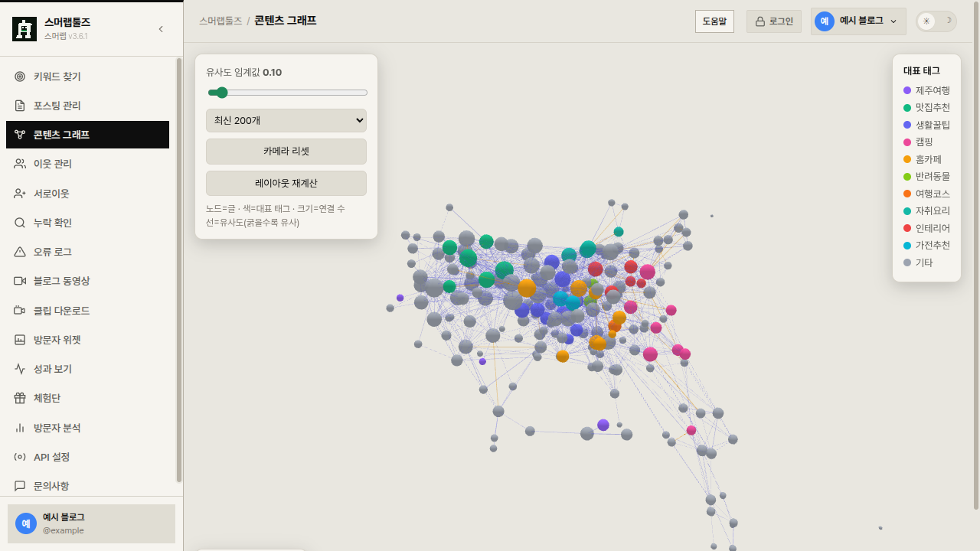Viewport: 980px width, 551px height.
Task: Click the 스머랩툴즈 robot logo
Action: [24, 29]
